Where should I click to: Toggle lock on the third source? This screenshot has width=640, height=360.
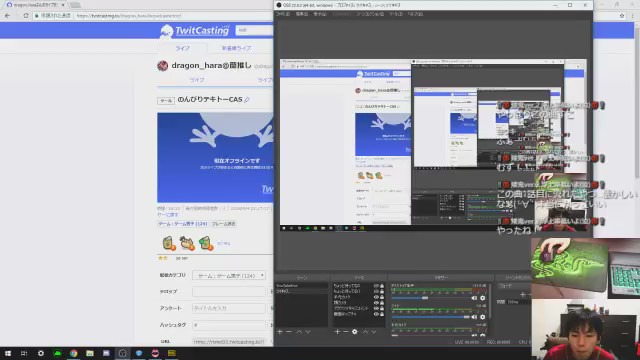(x=382, y=297)
